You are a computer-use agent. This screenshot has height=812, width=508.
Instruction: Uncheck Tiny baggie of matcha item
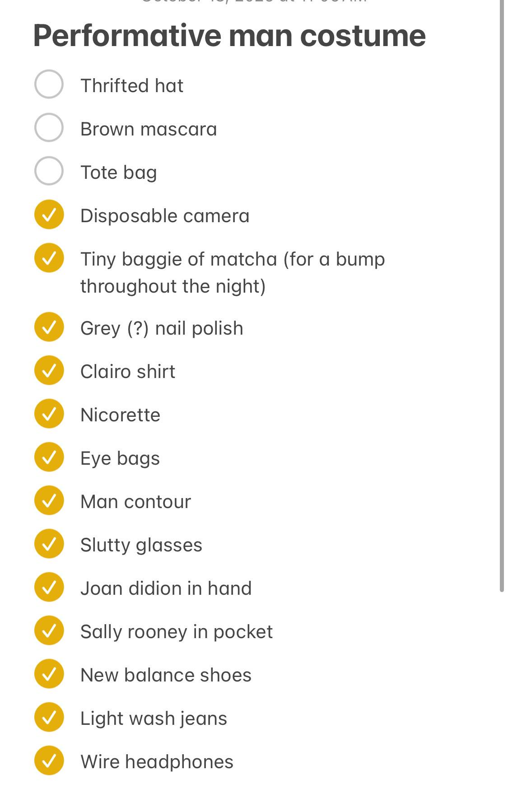[49, 258]
